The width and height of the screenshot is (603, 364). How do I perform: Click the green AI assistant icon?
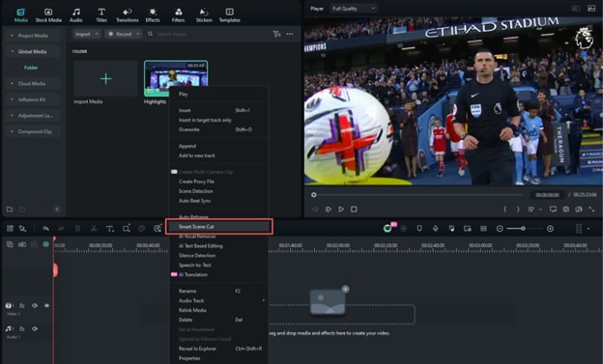388,229
